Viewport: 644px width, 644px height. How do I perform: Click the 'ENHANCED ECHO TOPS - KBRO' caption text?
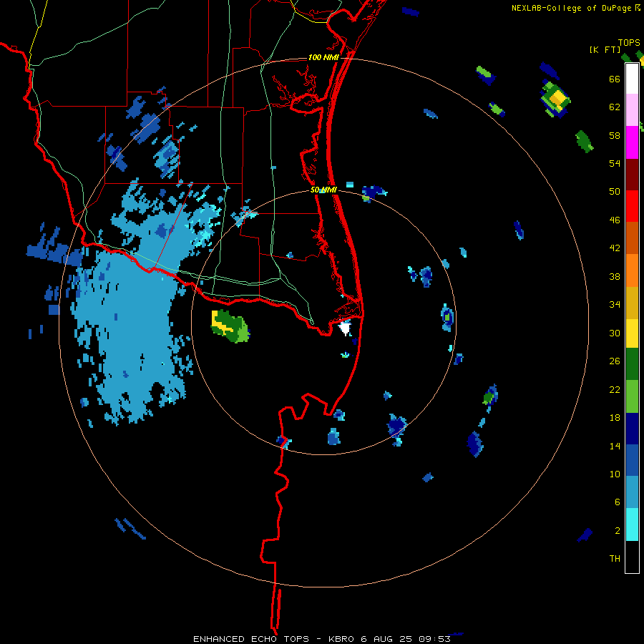(273, 639)
